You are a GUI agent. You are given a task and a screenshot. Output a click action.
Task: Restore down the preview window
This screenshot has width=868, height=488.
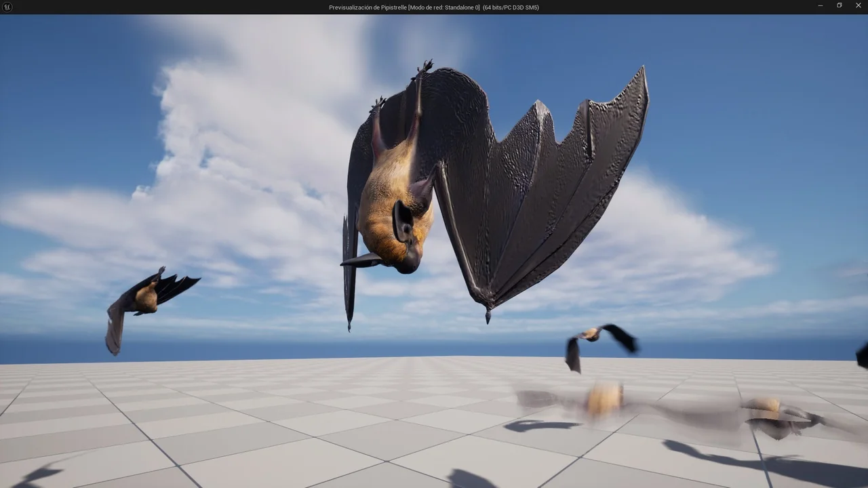840,7
